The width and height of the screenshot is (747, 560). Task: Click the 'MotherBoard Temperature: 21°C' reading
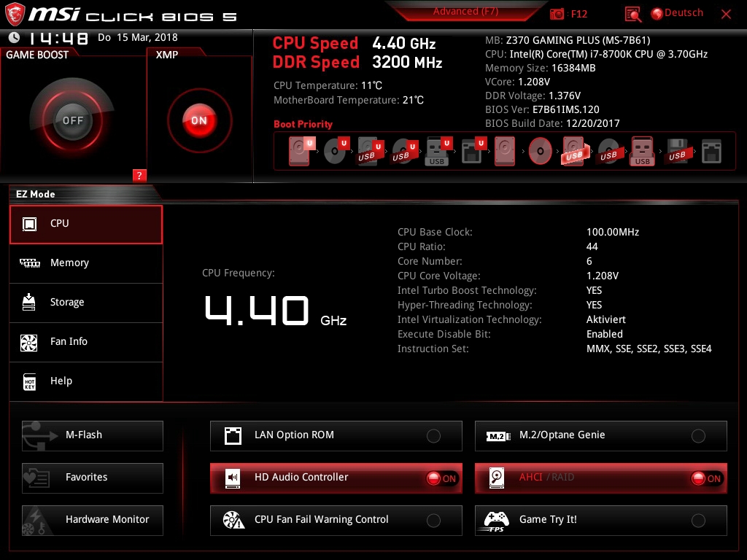pyautogui.click(x=349, y=101)
